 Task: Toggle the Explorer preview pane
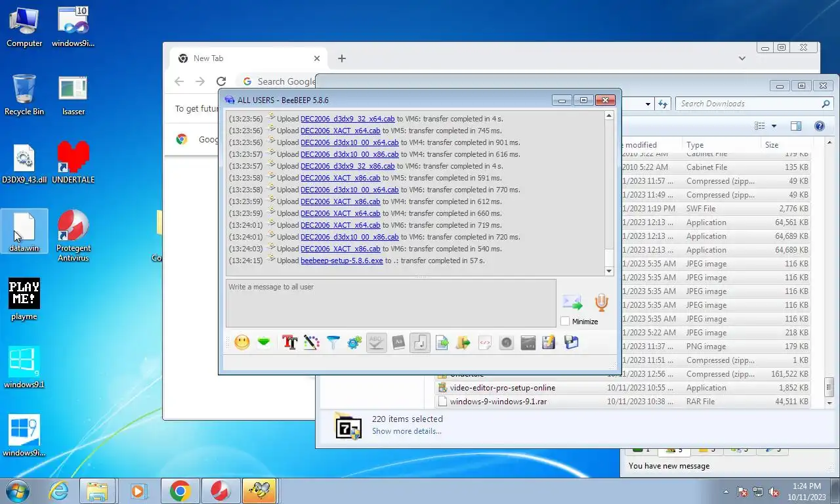[796, 126]
